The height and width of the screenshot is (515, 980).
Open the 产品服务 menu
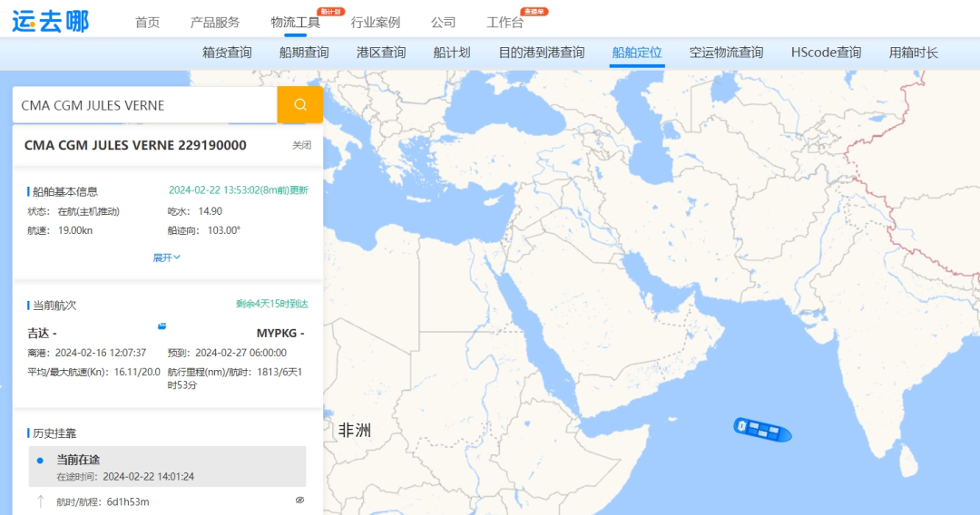click(215, 23)
